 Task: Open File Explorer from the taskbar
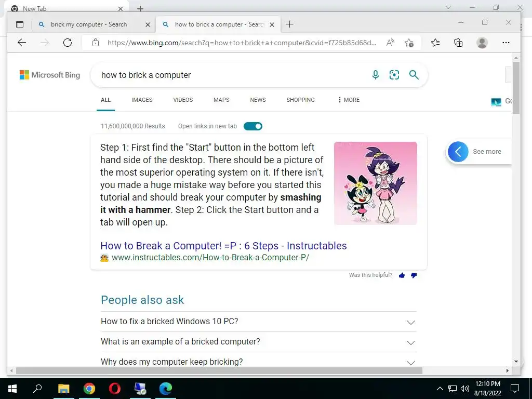pyautogui.click(x=63, y=389)
